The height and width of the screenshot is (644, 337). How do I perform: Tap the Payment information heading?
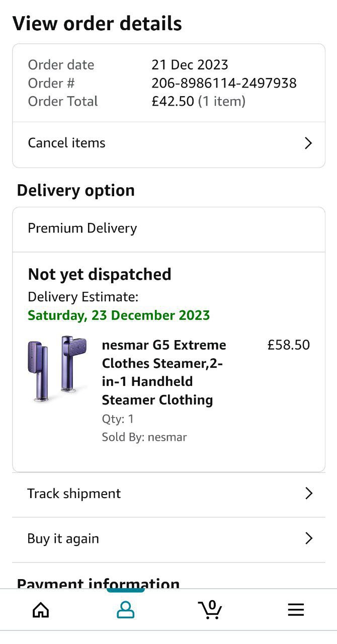pos(98,584)
